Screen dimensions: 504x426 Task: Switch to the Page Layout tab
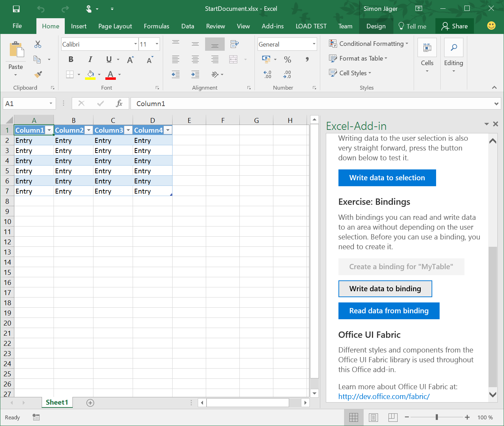[x=115, y=26]
